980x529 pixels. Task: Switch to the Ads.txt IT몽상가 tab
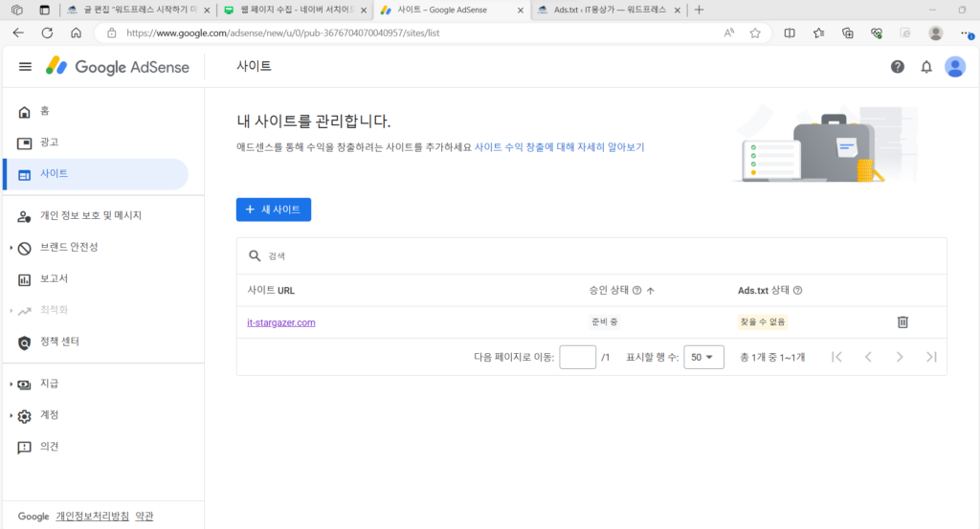[609, 10]
